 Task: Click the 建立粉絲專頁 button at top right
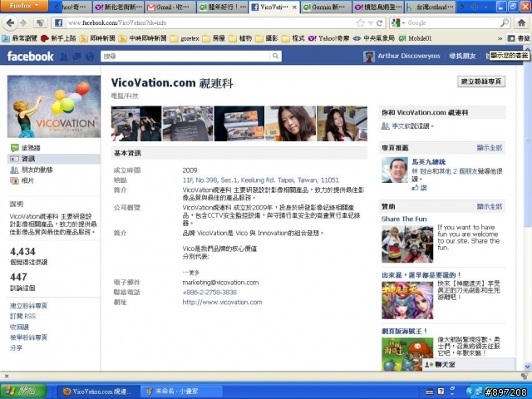coord(481,81)
